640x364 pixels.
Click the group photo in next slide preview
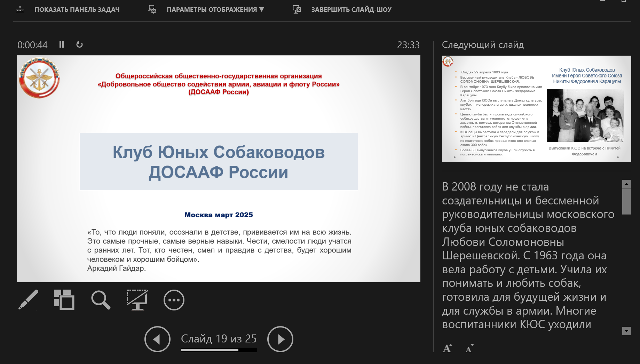coord(585,115)
